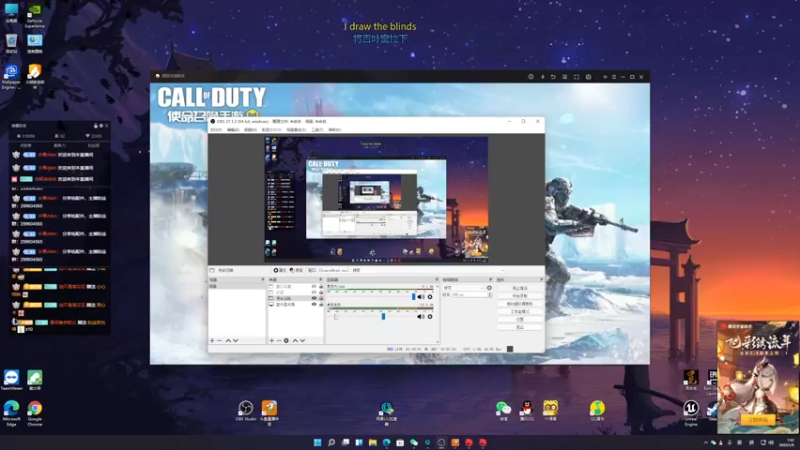This screenshot has height=450, width=800.
Task: Remove the scene with the scenes minus icon
Action: coord(219,340)
